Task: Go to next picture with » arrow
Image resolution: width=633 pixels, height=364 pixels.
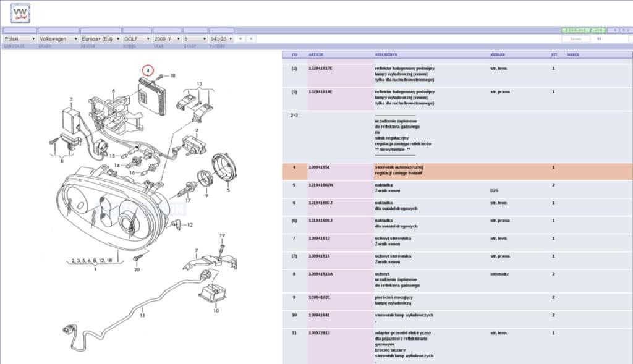Action: tap(251, 39)
